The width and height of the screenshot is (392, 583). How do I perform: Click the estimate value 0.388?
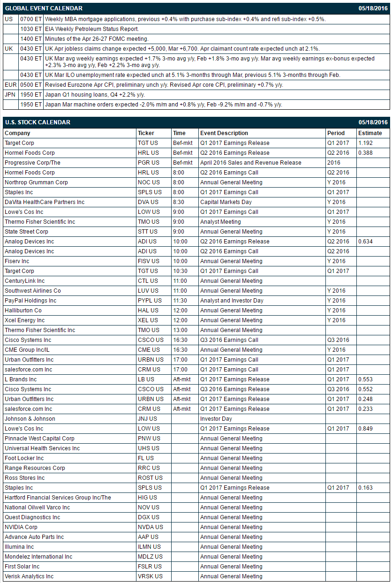[x=366, y=153]
